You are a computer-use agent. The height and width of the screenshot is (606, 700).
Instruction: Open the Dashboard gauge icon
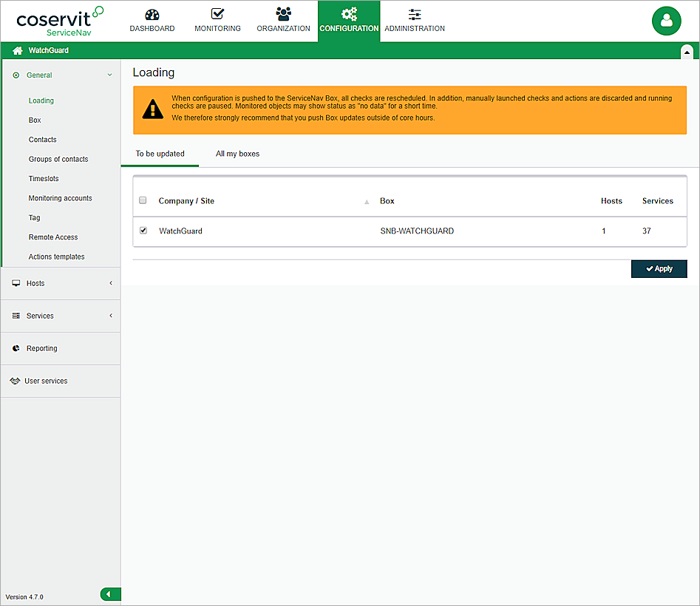pyautogui.click(x=152, y=14)
